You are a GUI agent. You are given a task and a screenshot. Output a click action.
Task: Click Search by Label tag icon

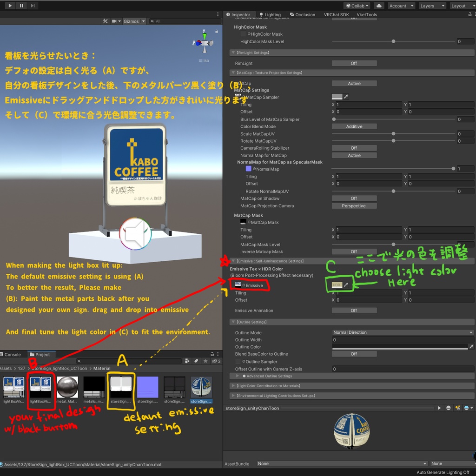[x=196, y=361]
